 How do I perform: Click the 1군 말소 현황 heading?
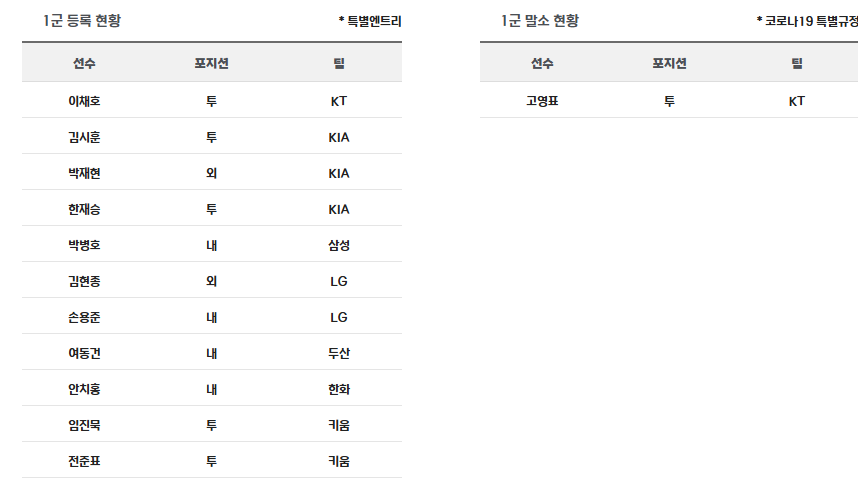540,21
